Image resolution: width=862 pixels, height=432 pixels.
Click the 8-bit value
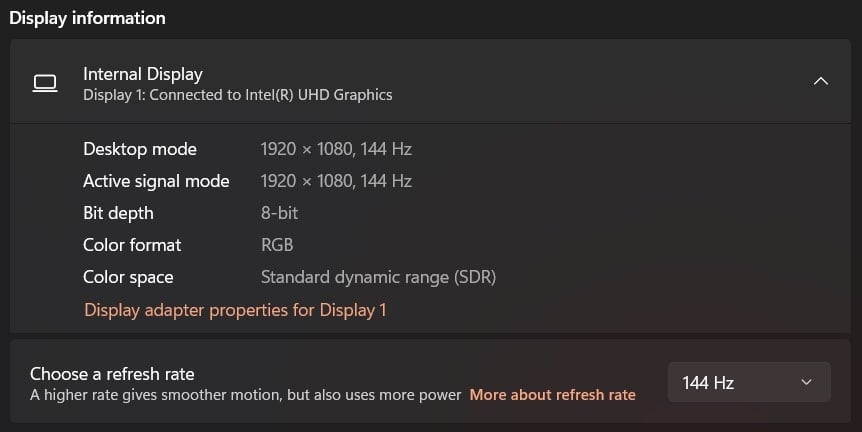[x=279, y=213]
